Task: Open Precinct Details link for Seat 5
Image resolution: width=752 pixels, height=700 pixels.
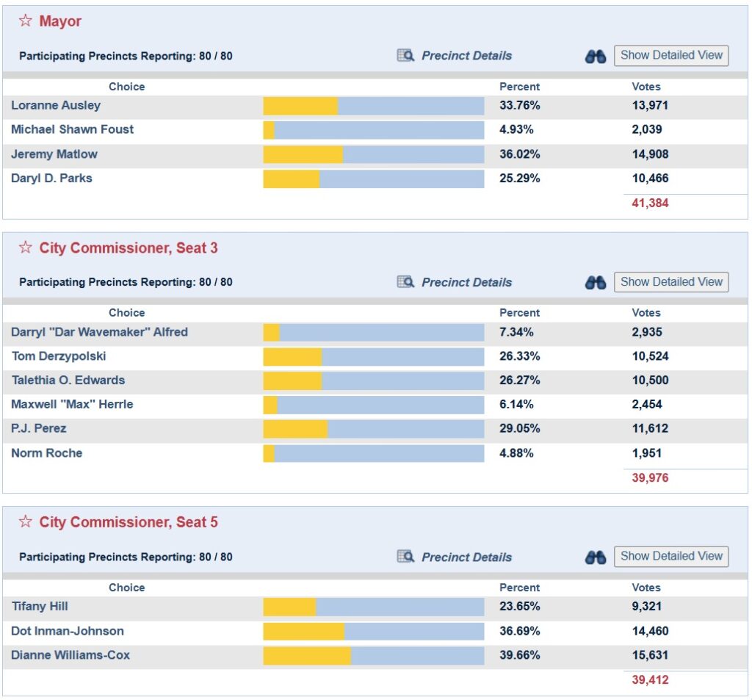Action: (x=466, y=557)
